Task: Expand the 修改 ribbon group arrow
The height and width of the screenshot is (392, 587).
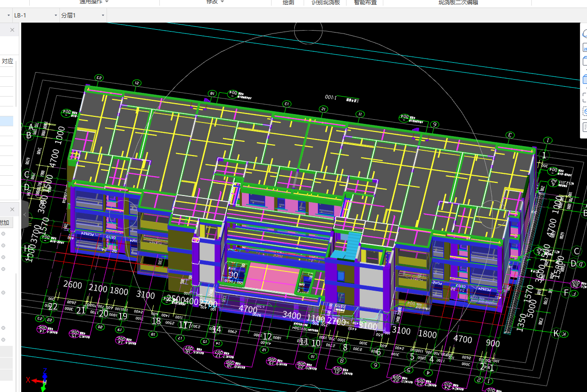Action: click(222, 2)
